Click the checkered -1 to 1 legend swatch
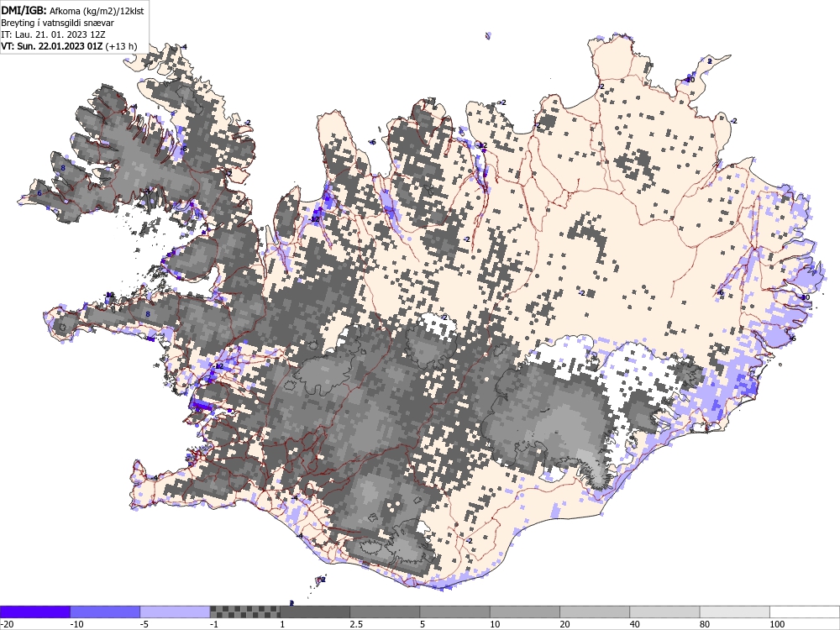 click(x=244, y=612)
